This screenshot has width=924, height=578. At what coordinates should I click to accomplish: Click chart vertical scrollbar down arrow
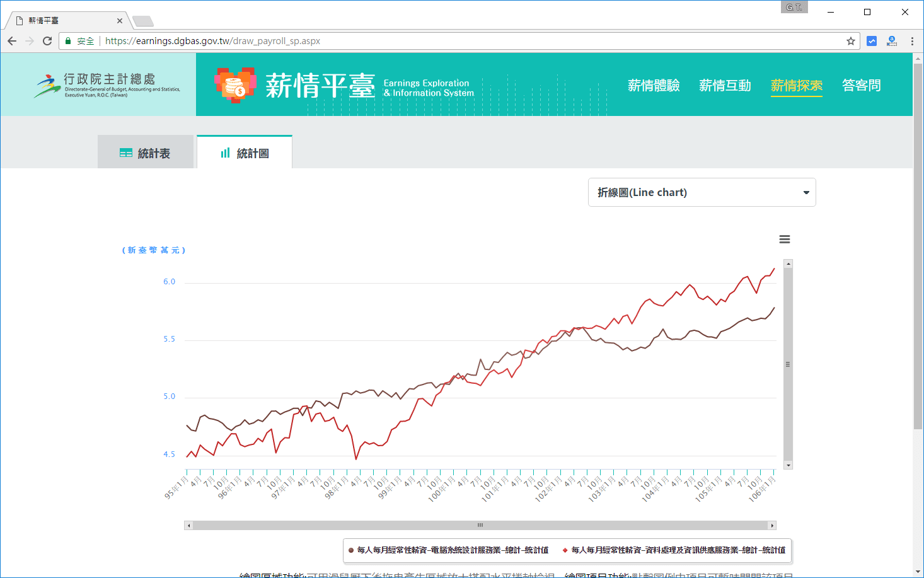[788, 465]
